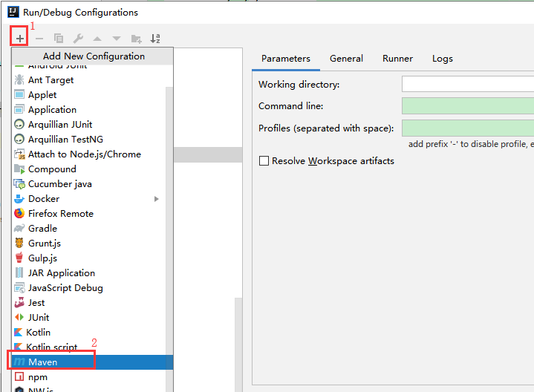Select the Cucumber java icon
The height and width of the screenshot is (392, 534).
pyautogui.click(x=19, y=184)
